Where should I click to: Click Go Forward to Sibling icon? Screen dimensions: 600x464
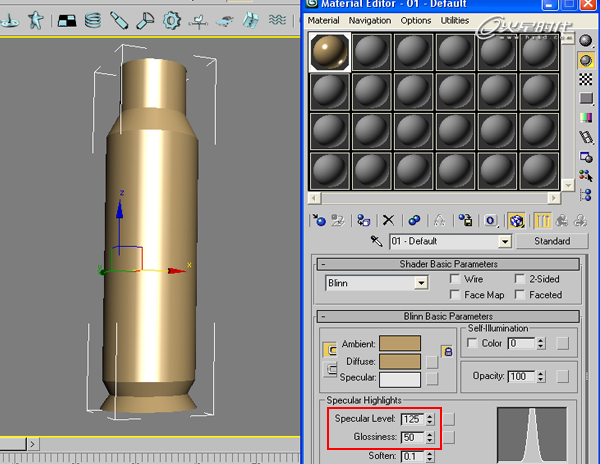[580, 221]
